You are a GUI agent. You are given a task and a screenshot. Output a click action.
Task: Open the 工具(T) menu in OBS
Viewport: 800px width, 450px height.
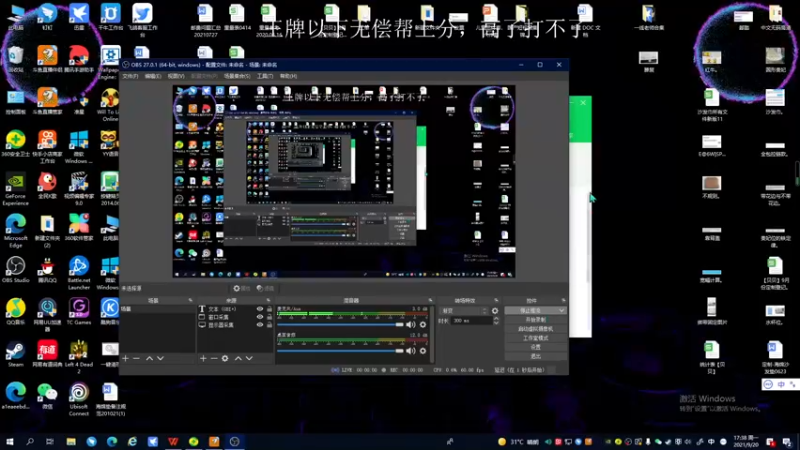[x=265, y=76]
